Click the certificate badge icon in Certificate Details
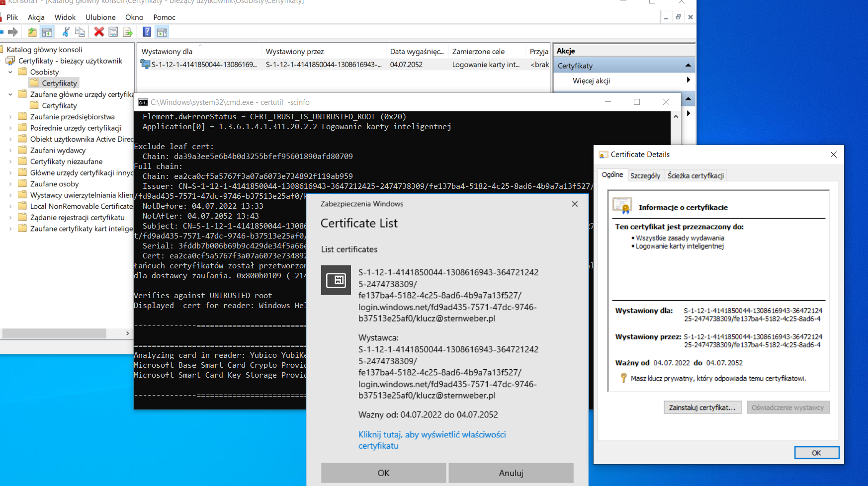Image resolution: width=868 pixels, height=486 pixels. pos(622,206)
